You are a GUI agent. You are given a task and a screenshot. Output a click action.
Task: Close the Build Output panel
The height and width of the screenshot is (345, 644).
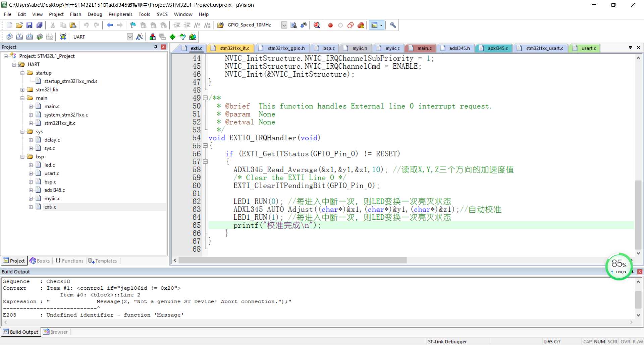pos(640,272)
